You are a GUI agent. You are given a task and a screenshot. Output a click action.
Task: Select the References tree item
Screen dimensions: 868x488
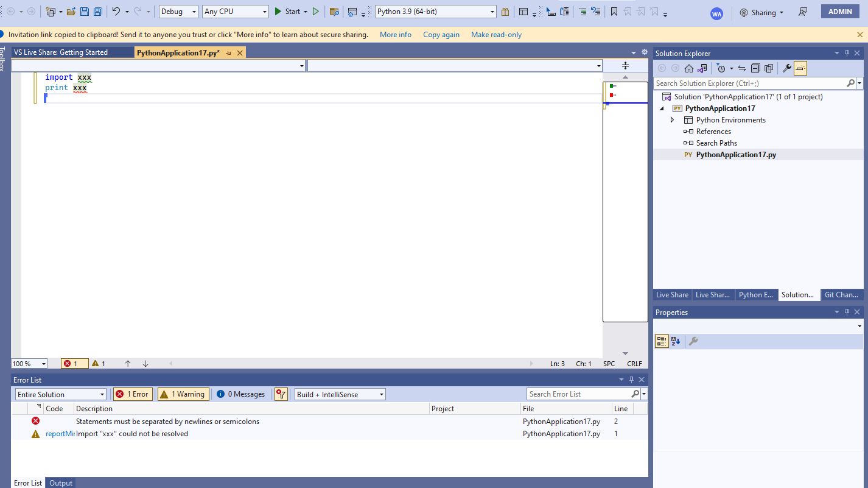[x=713, y=132]
